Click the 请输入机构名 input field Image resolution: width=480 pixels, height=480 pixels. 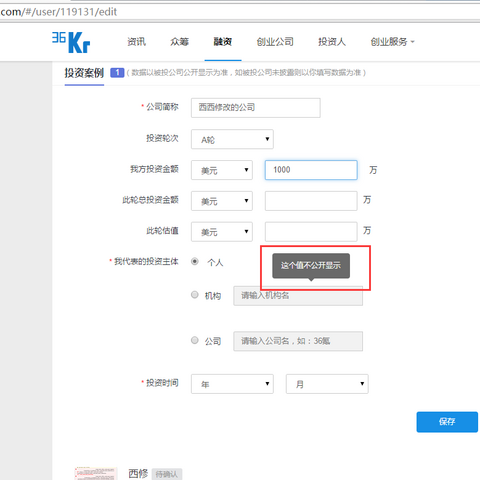pos(298,296)
